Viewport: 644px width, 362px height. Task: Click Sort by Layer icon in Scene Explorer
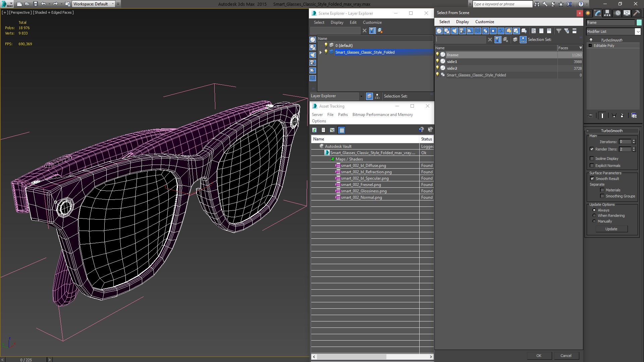coord(369,96)
